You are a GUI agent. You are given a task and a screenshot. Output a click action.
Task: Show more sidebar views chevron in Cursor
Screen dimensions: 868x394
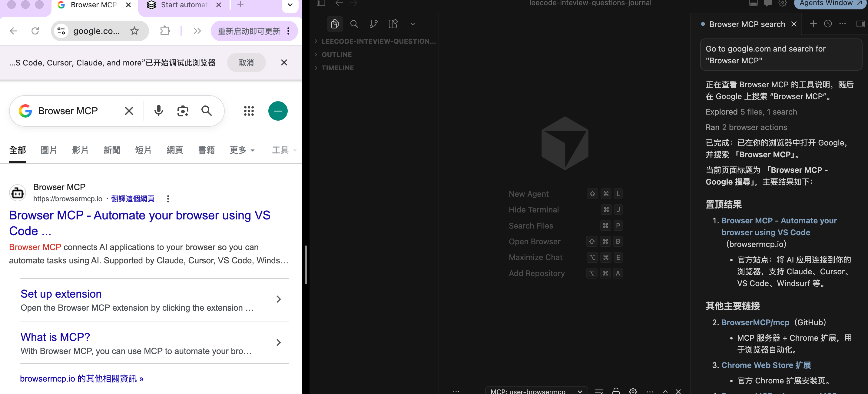coord(412,24)
